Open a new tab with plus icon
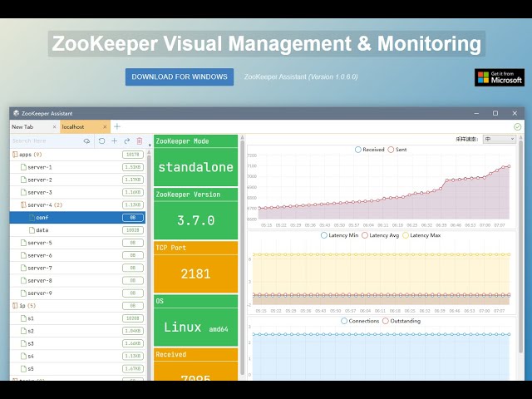 (117, 126)
